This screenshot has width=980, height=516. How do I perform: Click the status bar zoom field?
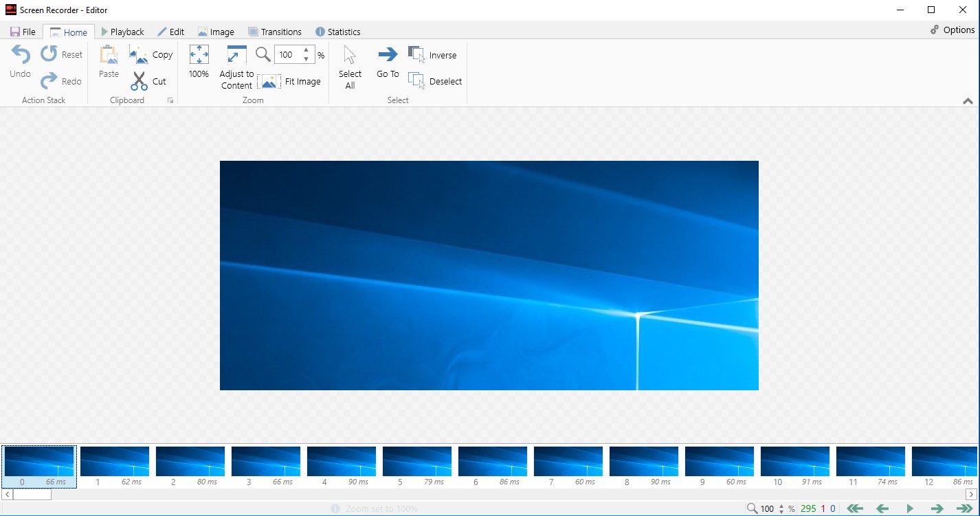pyautogui.click(x=768, y=508)
